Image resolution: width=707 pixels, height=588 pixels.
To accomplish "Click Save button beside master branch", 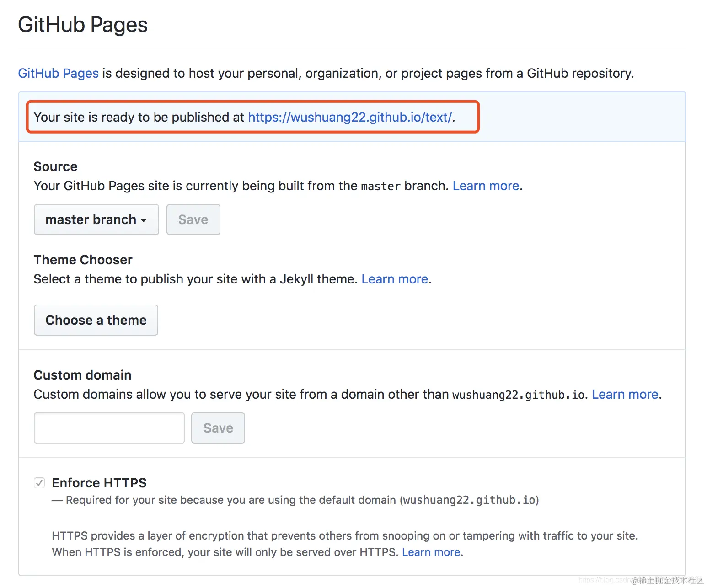I will coord(193,219).
